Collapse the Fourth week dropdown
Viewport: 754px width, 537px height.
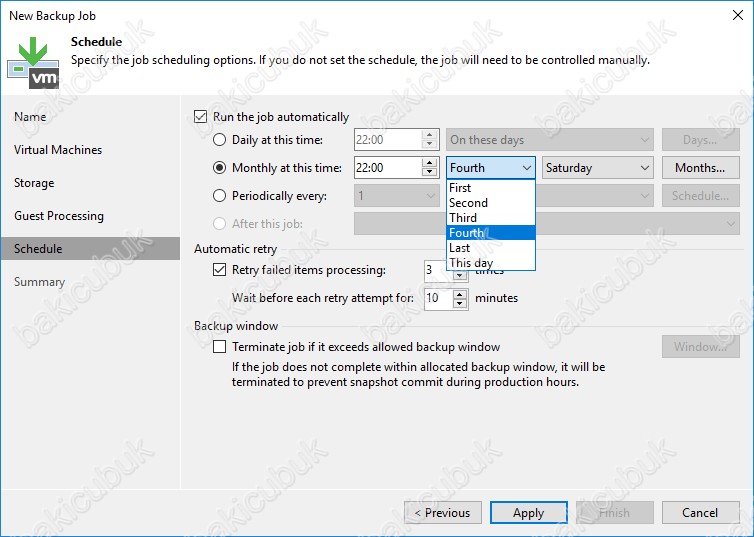490,168
